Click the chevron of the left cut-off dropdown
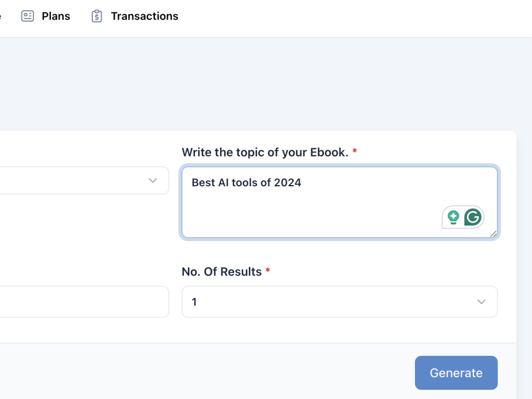The width and height of the screenshot is (532, 399). 153,180
